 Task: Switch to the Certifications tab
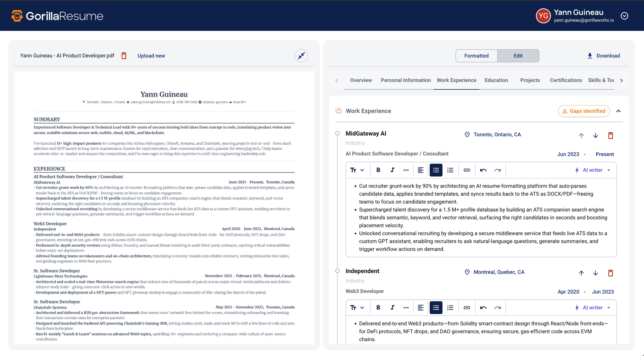[566, 80]
